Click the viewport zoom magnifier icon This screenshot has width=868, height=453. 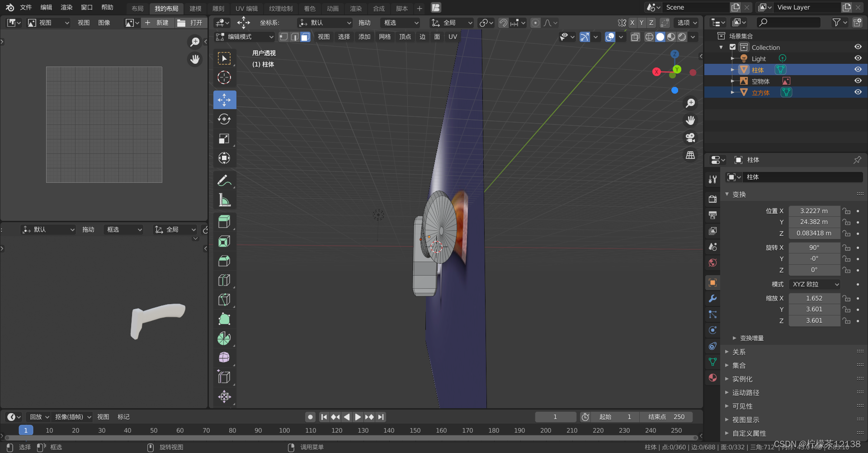(x=690, y=103)
